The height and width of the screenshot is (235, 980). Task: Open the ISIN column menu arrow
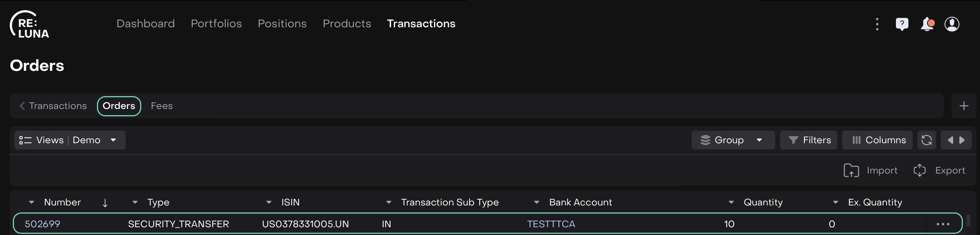click(x=269, y=202)
